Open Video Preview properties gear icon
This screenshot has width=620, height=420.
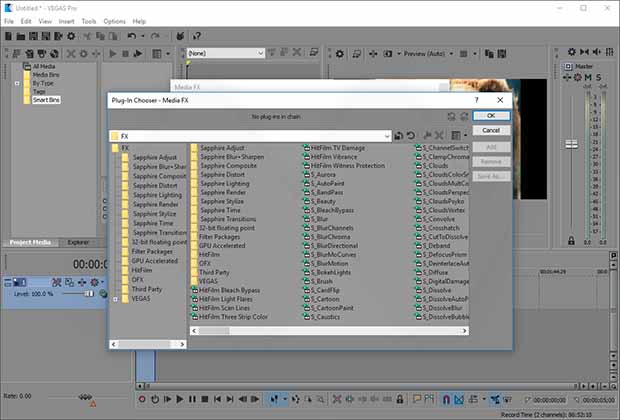click(340, 53)
